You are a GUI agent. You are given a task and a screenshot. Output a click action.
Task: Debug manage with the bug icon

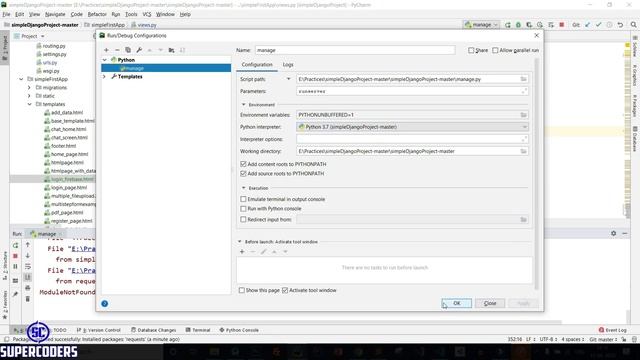[x=518, y=25]
